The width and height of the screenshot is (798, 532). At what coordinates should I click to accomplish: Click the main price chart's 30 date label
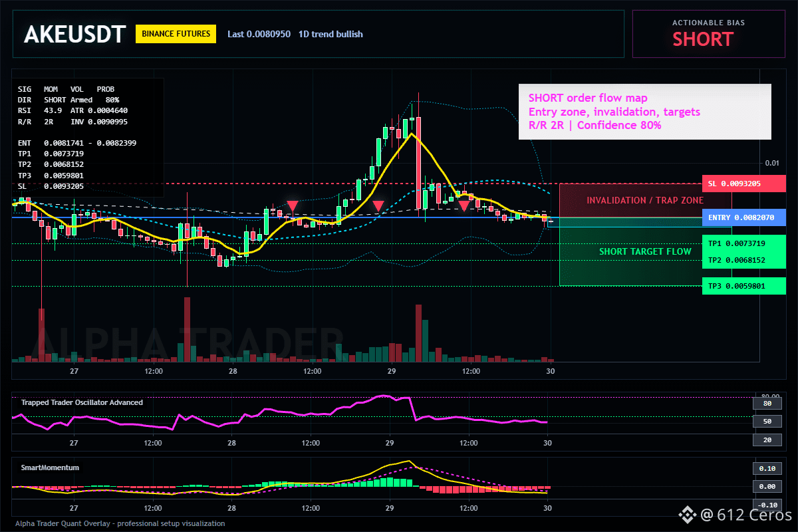click(x=550, y=371)
